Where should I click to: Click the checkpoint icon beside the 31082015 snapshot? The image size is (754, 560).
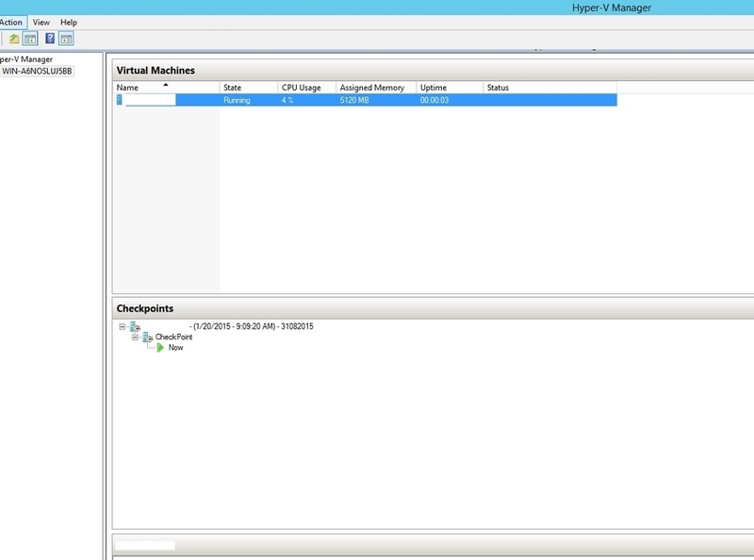click(x=132, y=326)
